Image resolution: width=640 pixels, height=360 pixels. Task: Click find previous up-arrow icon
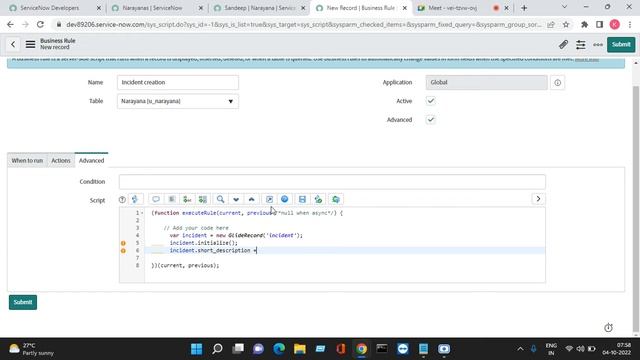251,199
